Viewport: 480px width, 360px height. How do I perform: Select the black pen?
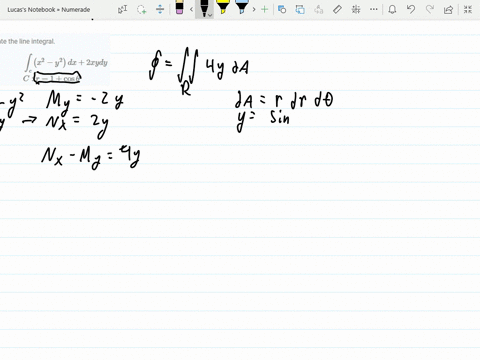click(204, 8)
